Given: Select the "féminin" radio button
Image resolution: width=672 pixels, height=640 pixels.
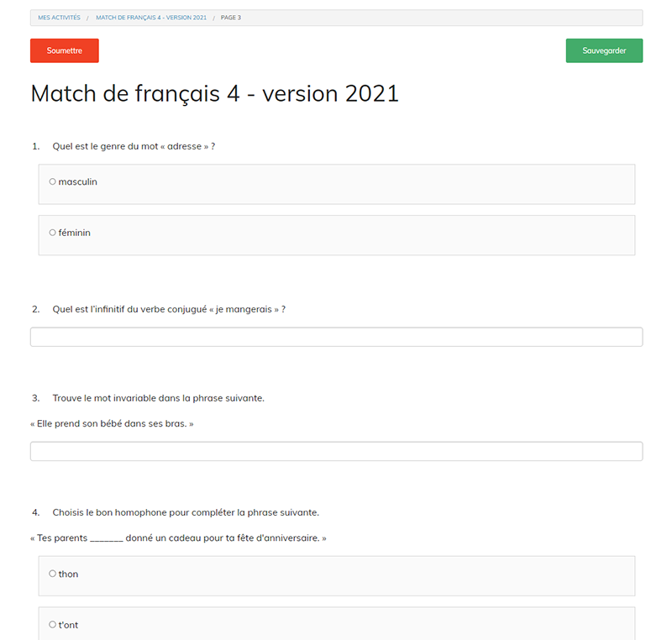Looking at the screenshot, I should 52,233.
